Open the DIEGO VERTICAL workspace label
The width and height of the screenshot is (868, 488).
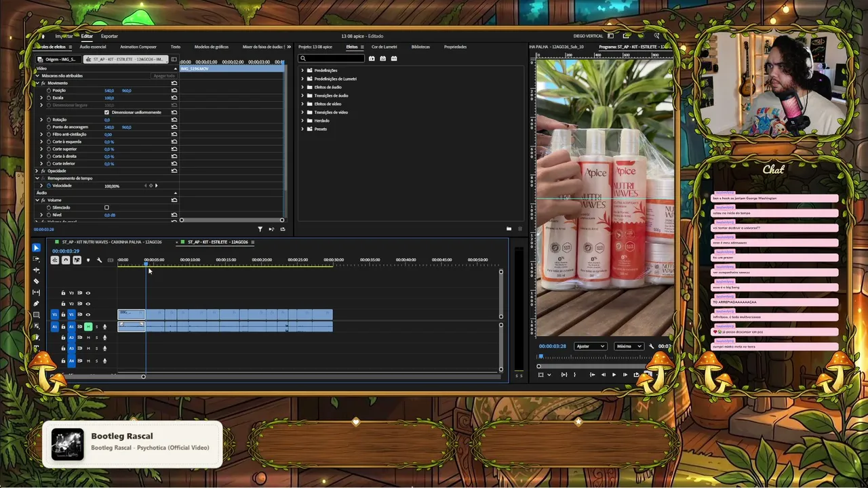pyautogui.click(x=589, y=36)
